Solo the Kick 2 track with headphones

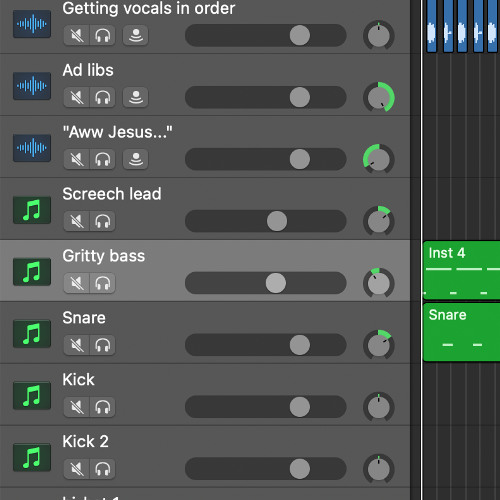click(x=103, y=469)
